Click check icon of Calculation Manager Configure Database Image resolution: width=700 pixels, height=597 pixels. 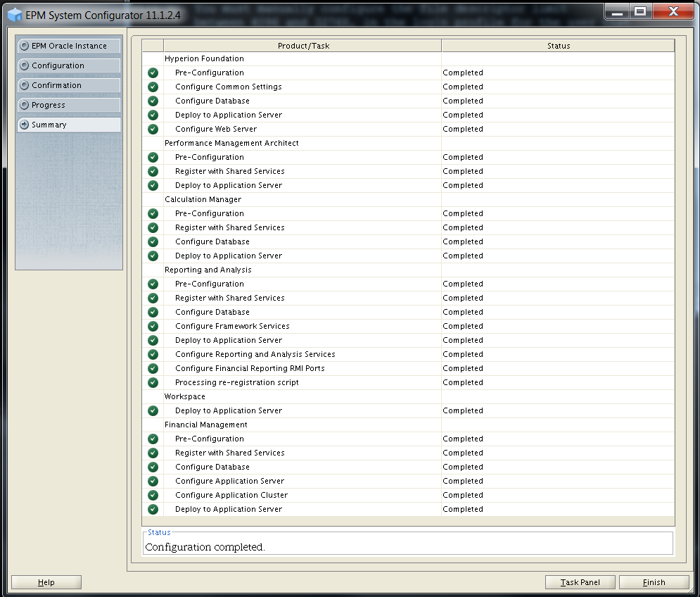pyautogui.click(x=153, y=241)
